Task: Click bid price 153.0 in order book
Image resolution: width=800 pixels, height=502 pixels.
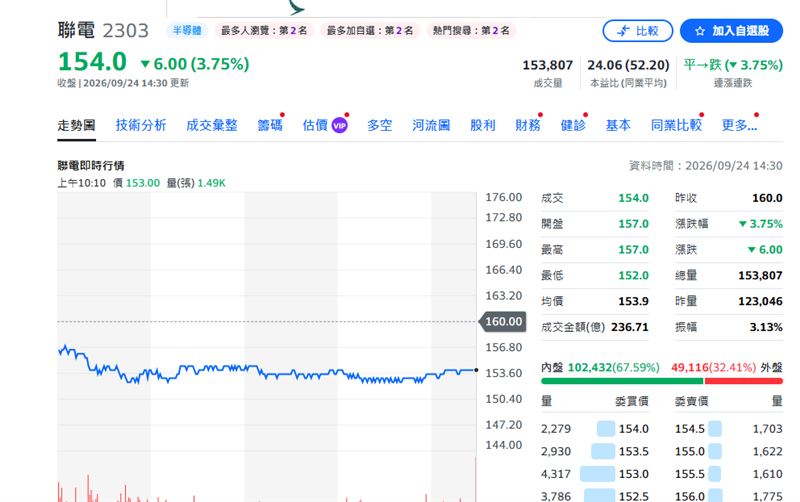Action: [x=634, y=474]
